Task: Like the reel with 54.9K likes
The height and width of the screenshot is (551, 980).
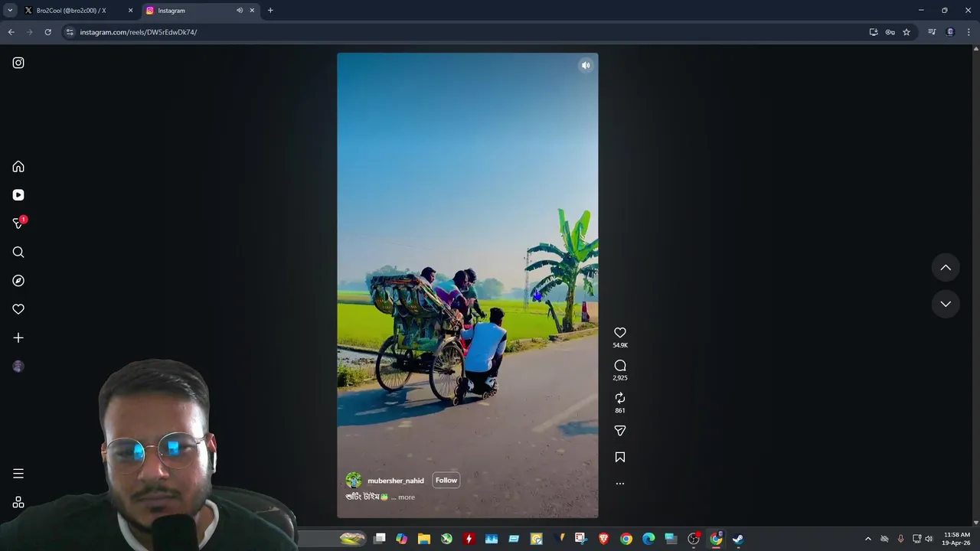Action: pos(620,333)
